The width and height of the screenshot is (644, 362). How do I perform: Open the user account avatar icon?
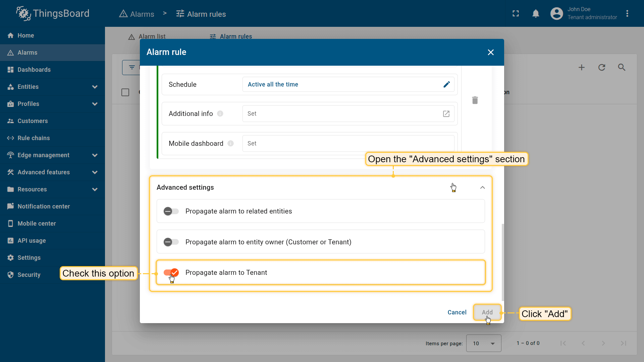(556, 13)
